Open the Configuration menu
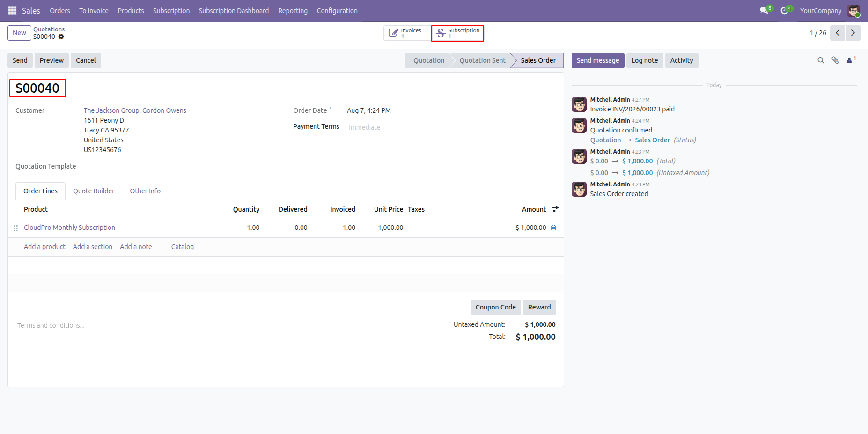 tap(337, 10)
